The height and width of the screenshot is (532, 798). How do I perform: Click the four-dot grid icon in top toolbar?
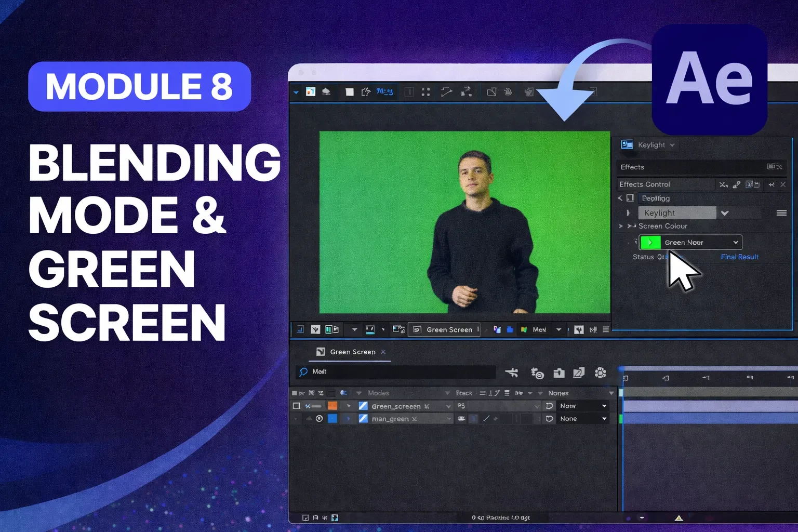click(x=426, y=92)
